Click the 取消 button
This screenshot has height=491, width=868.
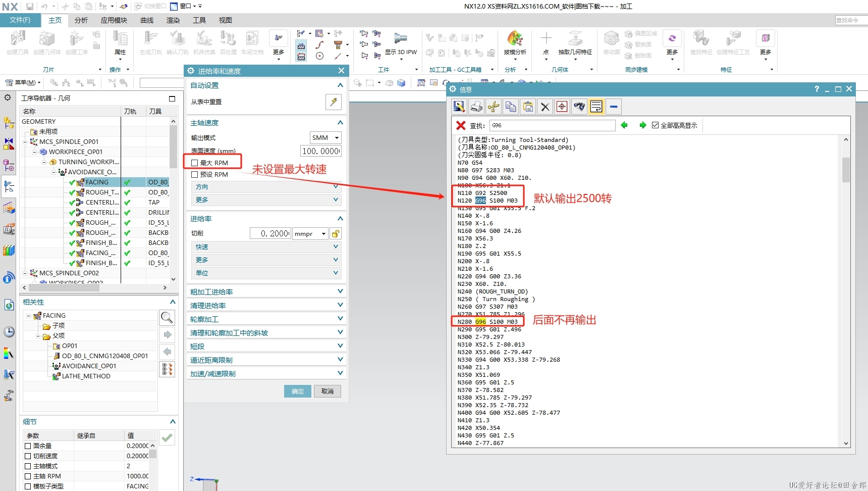[328, 391]
